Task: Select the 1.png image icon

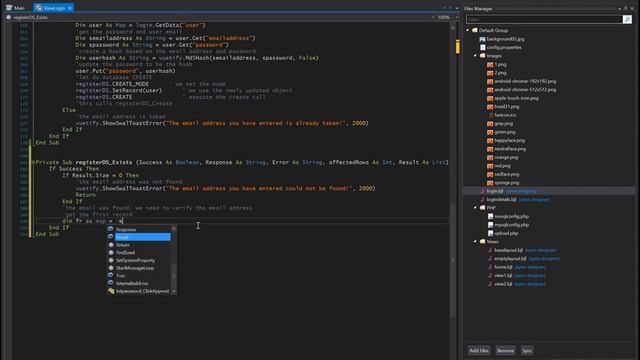Action: point(490,64)
